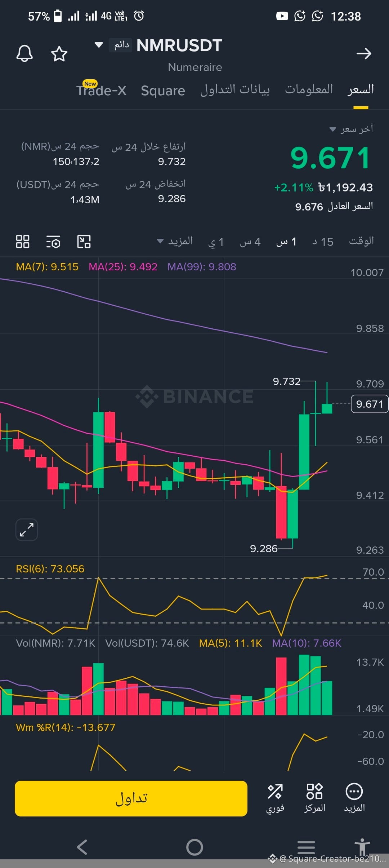Open فوري instant convert icon
This screenshot has height=868, width=389.
click(x=275, y=798)
